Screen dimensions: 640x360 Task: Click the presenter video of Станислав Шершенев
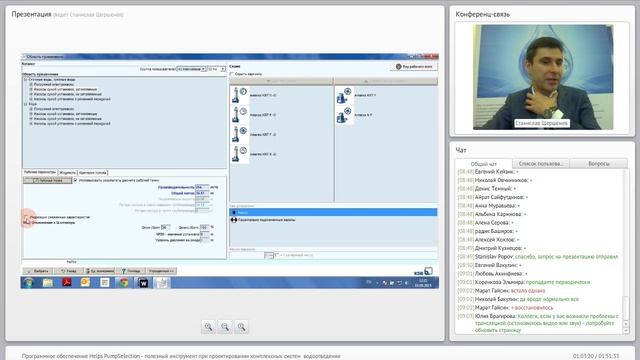pyautogui.click(x=543, y=77)
